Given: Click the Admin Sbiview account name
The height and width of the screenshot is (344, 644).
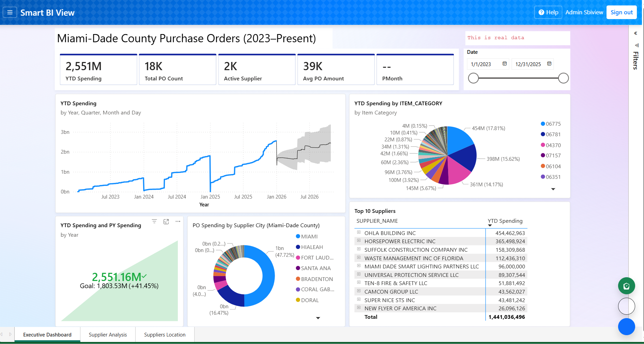Looking at the screenshot, I should [x=584, y=12].
